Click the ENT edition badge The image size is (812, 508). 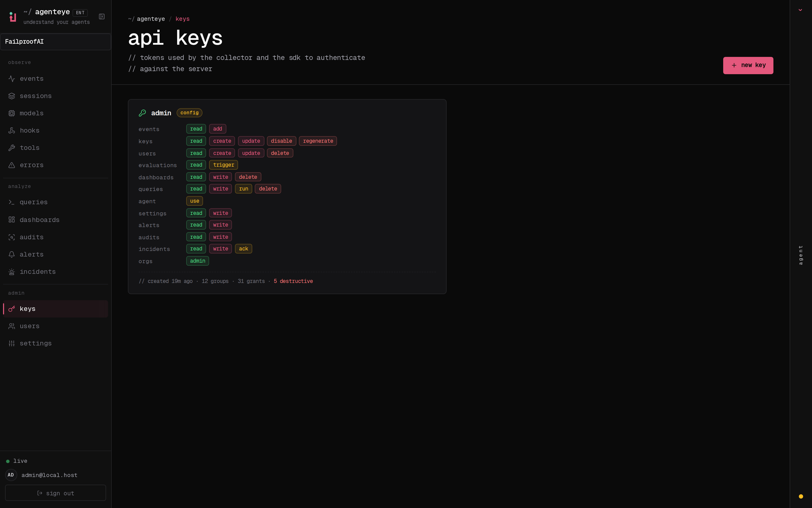[x=80, y=13]
